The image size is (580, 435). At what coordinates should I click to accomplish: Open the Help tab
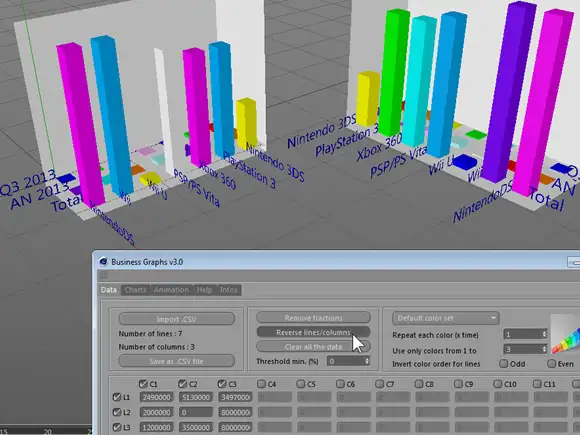204,290
